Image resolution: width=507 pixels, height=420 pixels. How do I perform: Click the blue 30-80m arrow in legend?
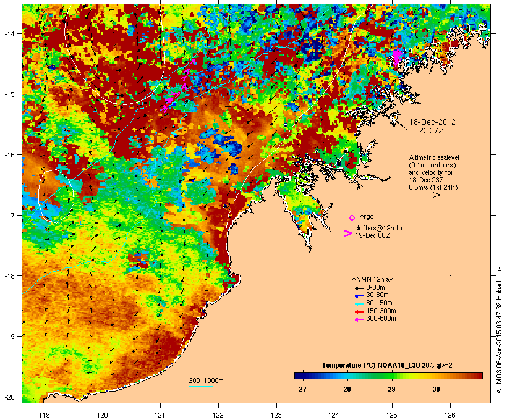pos(359,296)
